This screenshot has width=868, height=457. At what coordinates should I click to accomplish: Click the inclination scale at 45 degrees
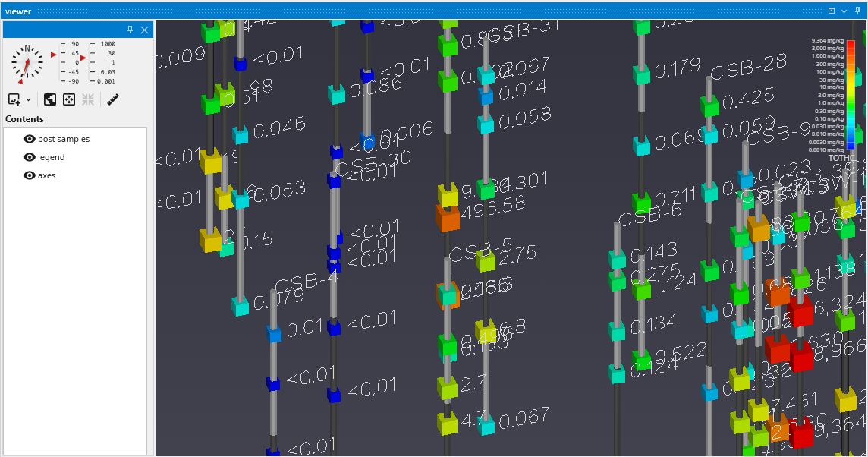pos(74,53)
